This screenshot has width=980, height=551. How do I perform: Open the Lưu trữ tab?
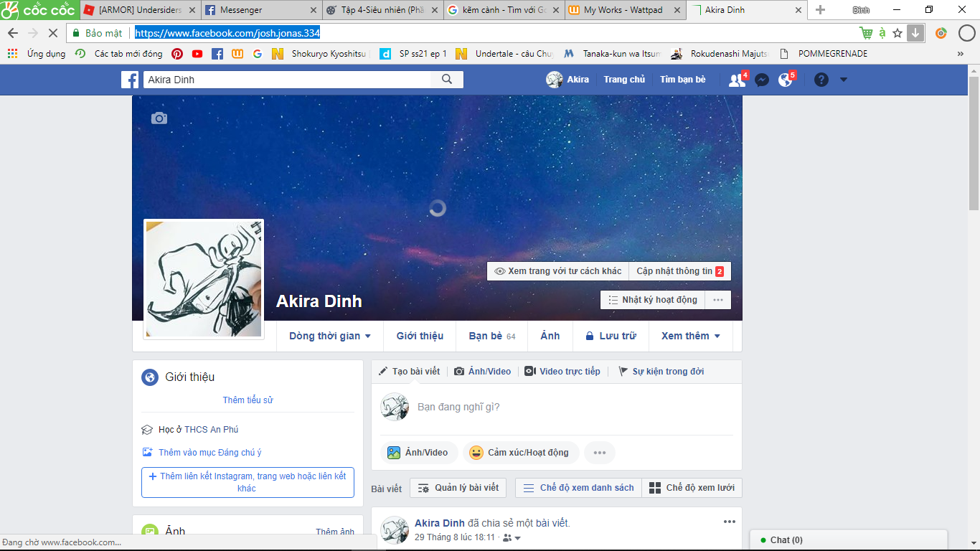point(611,336)
